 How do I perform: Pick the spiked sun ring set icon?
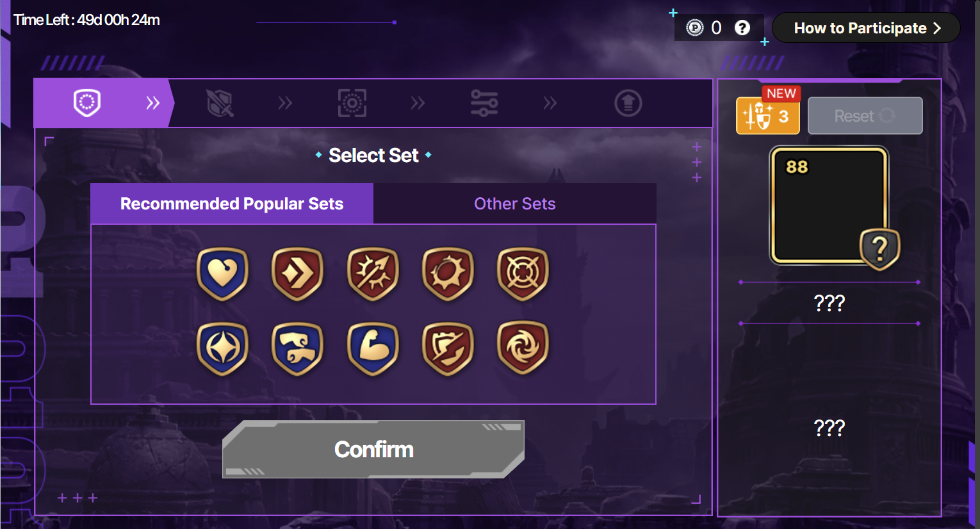point(448,273)
